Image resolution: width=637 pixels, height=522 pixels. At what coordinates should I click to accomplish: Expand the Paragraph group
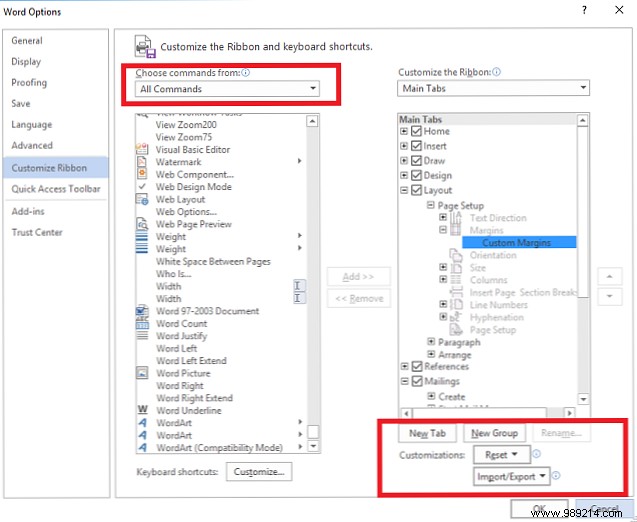(431, 342)
